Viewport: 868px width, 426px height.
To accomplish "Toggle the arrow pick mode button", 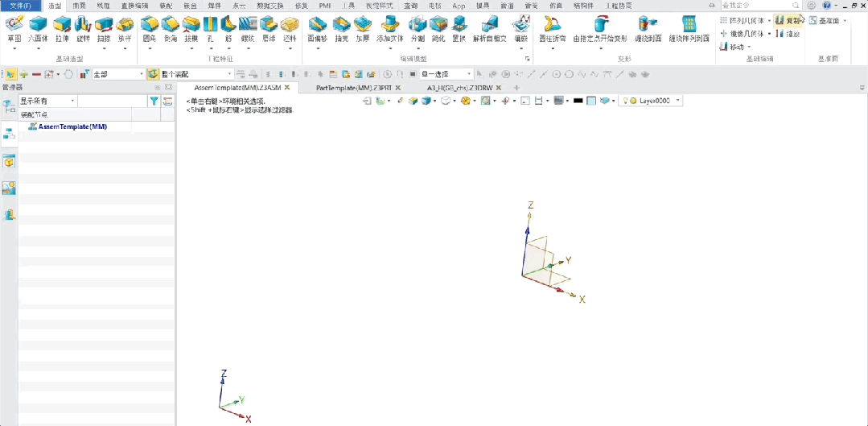I will 10,74.
